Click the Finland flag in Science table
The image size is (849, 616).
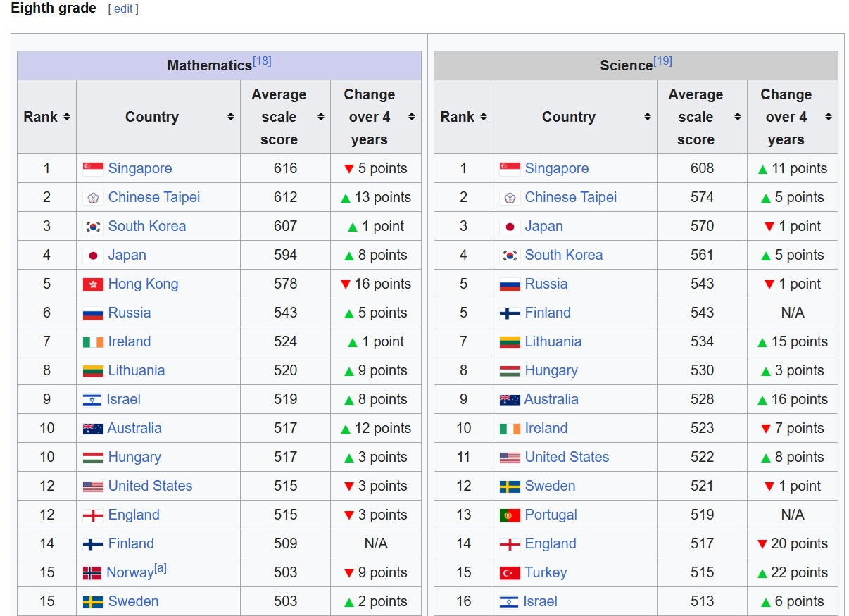tap(510, 313)
